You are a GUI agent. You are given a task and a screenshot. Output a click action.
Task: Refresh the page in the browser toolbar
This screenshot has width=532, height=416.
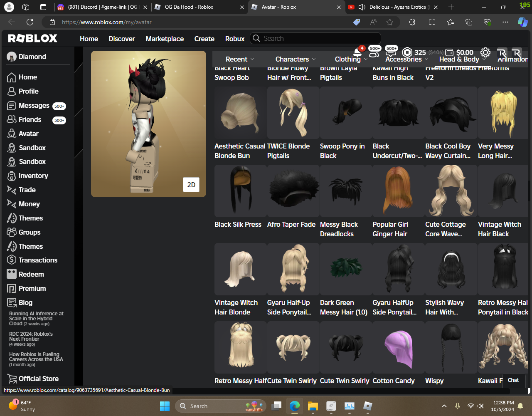pyautogui.click(x=30, y=22)
